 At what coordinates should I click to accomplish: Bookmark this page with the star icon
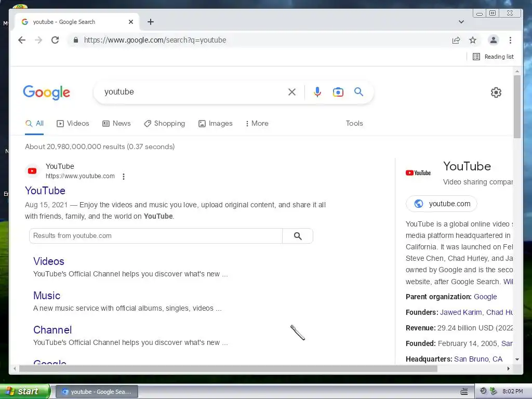(473, 41)
